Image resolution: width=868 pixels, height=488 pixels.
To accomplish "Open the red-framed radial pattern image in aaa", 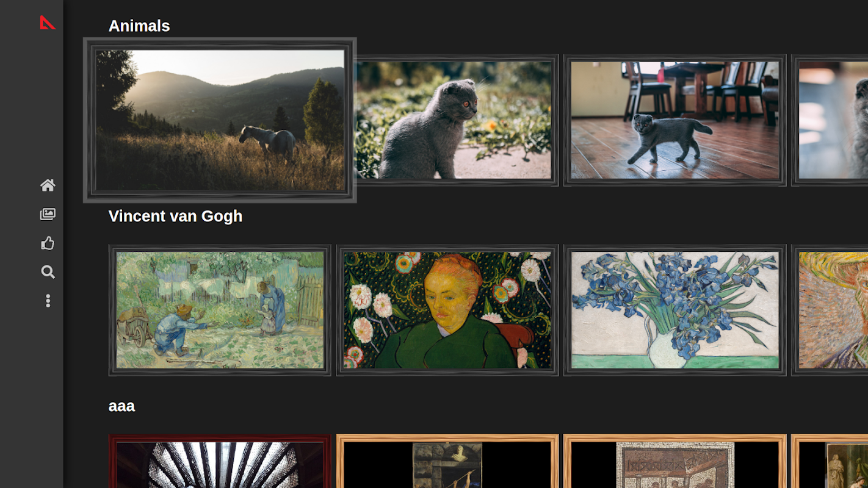I will click(x=220, y=461).
